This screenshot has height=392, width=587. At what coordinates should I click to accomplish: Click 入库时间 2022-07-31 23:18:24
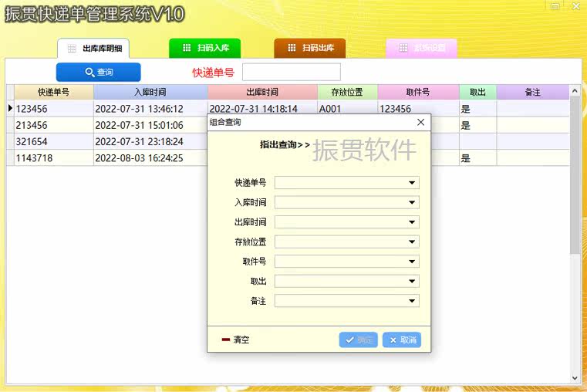[x=150, y=141]
